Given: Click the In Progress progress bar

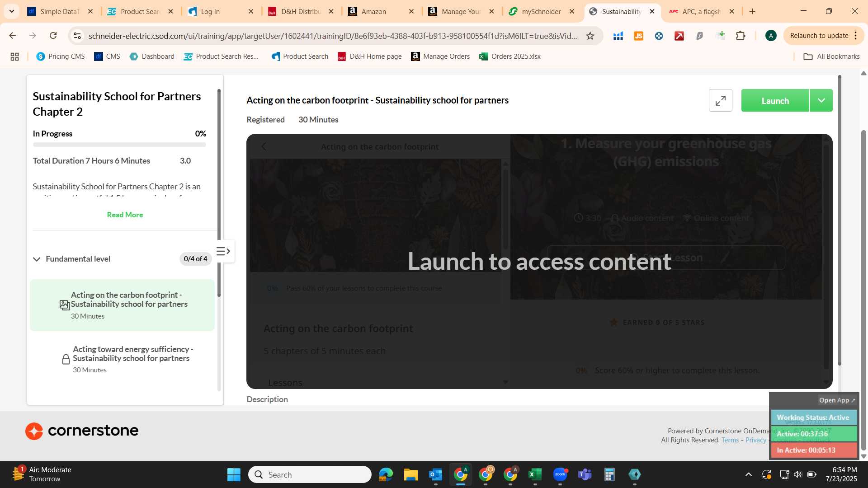Looking at the screenshot, I should coord(119,145).
